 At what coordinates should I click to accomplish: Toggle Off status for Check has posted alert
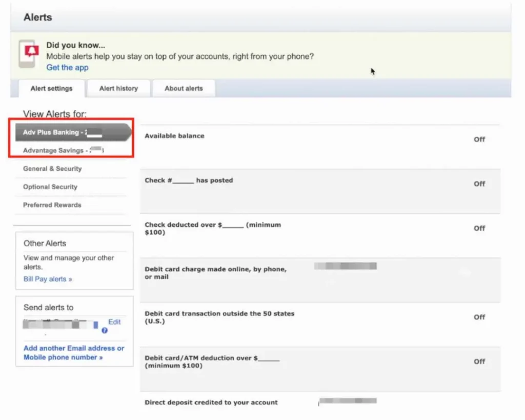click(x=479, y=184)
